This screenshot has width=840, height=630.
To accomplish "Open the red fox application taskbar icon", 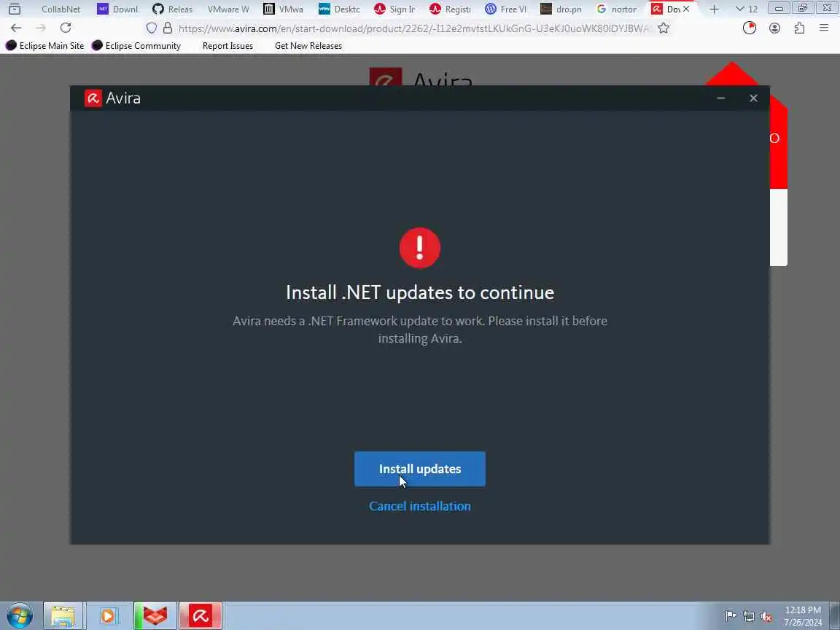I will (x=155, y=615).
